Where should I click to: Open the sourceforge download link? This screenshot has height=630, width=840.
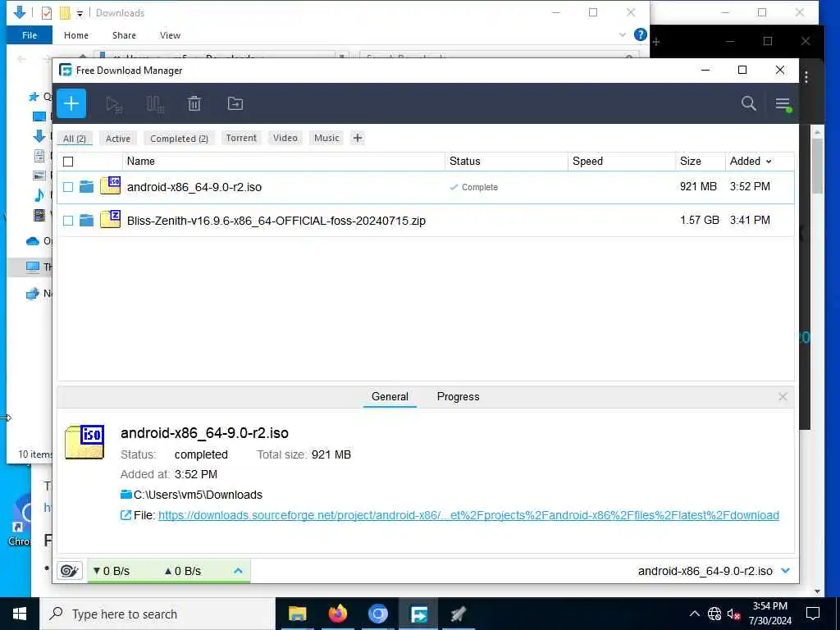click(468, 515)
